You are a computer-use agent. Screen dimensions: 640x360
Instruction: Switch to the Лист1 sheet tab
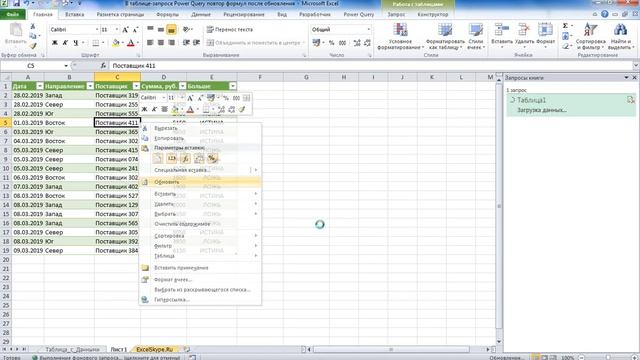coord(119,349)
